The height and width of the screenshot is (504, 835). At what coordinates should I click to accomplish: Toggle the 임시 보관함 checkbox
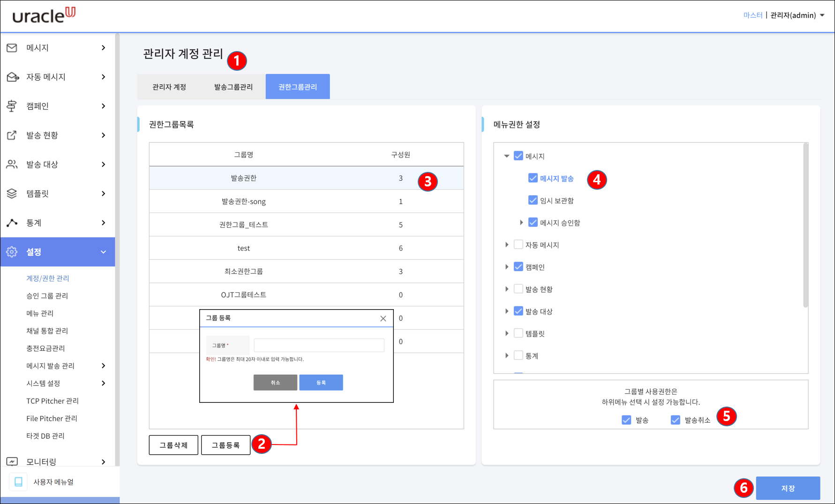point(533,200)
